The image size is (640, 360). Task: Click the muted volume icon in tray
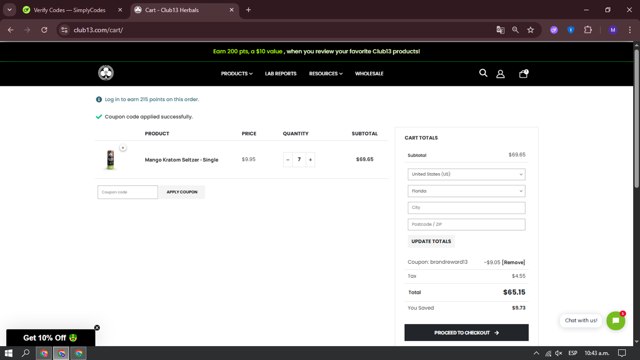pos(559,353)
